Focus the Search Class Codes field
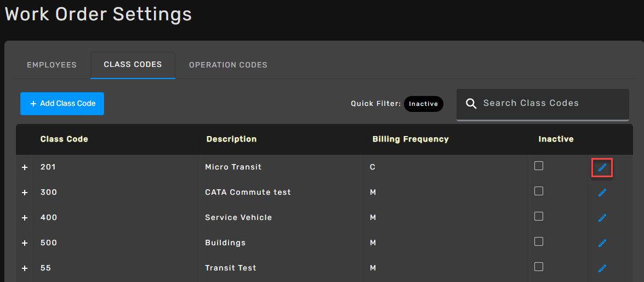 pos(543,105)
